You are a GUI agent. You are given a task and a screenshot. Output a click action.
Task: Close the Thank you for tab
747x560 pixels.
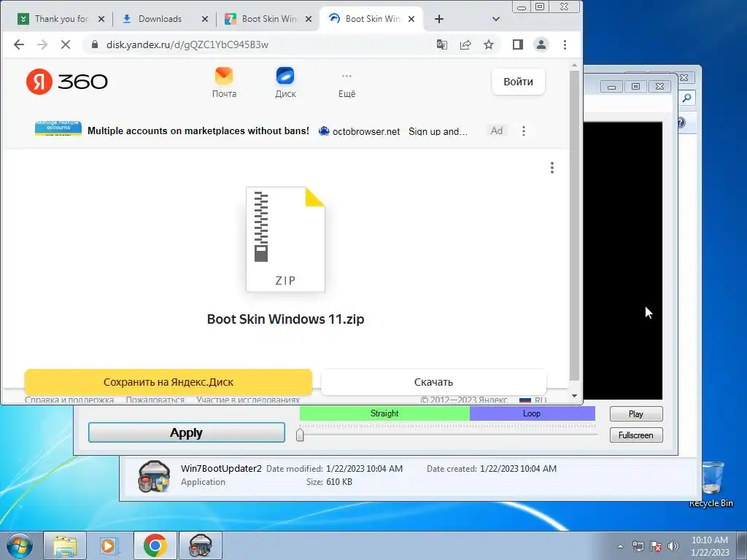pyautogui.click(x=101, y=19)
